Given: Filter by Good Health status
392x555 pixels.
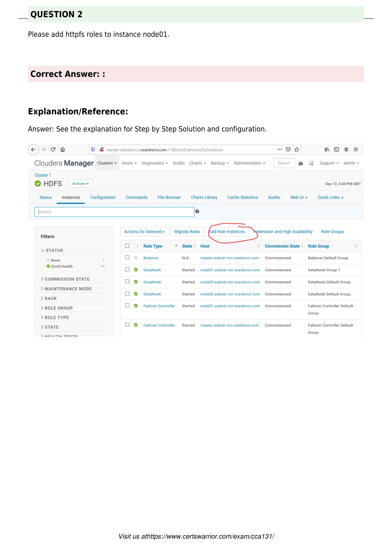Looking at the screenshot, I should 62,266.
